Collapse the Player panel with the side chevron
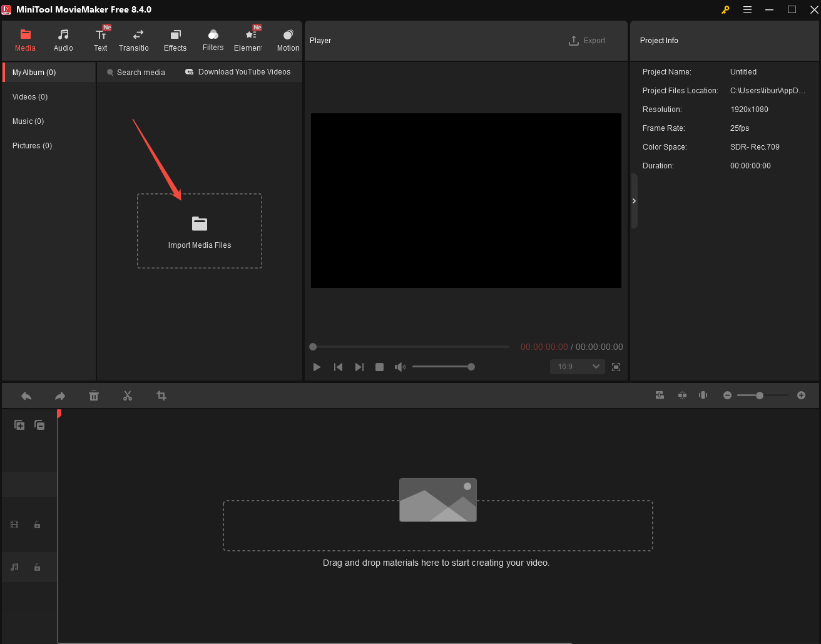This screenshot has height=644, width=821. point(634,201)
